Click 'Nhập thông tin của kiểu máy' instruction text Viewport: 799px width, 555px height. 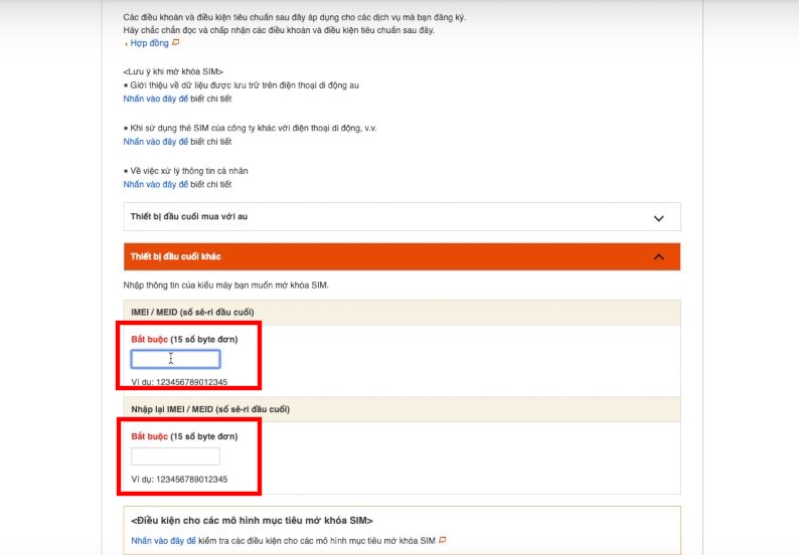[226, 285]
